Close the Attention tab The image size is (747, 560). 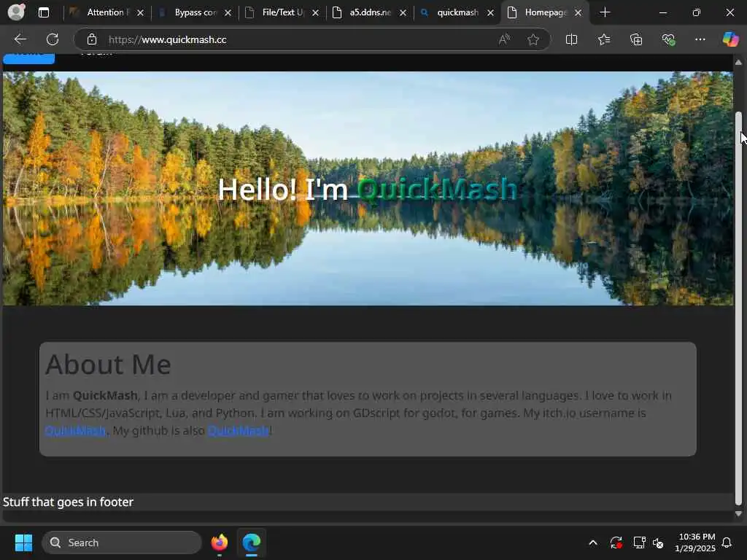click(x=140, y=13)
